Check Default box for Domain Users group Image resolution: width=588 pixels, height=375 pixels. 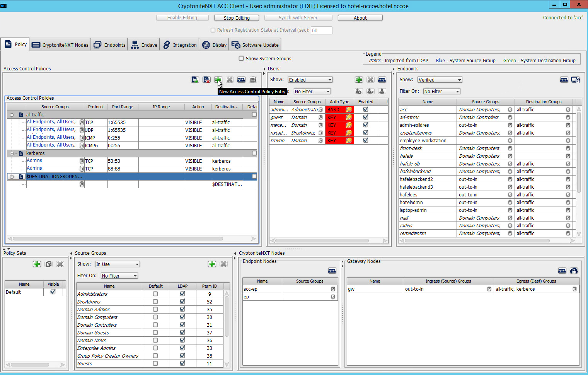pos(155,340)
